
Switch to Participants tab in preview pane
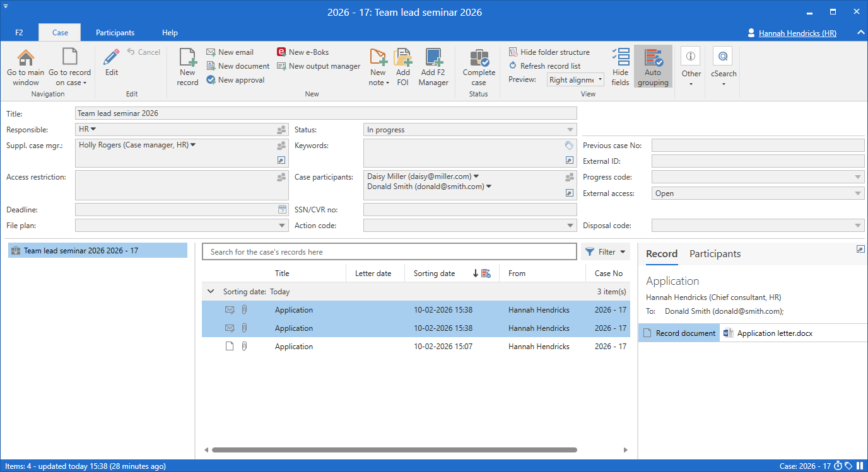tap(715, 254)
